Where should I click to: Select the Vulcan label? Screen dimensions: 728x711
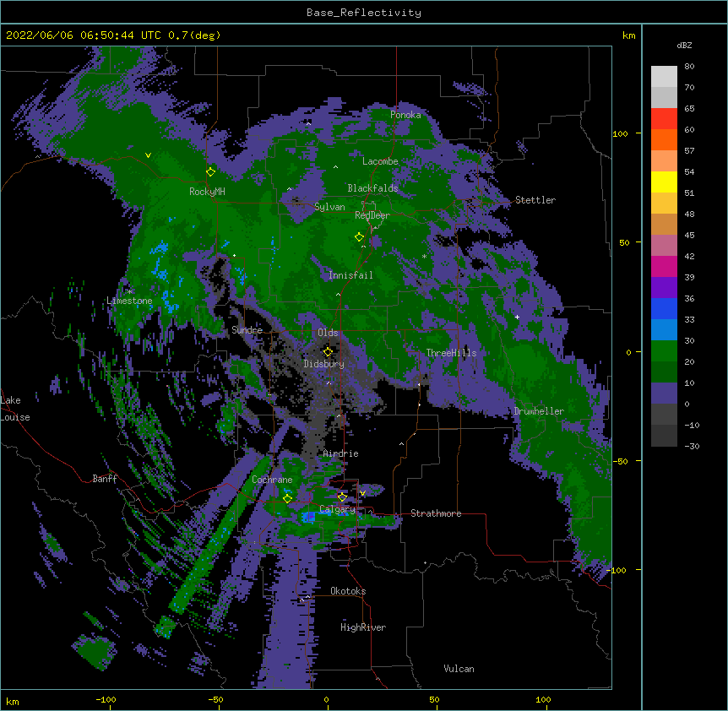459,669
